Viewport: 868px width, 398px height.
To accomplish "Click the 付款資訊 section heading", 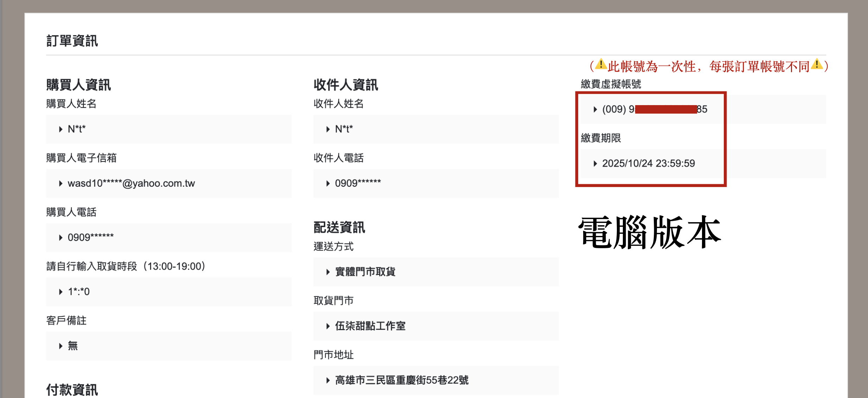I will pyautogui.click(x=72, y=390).
